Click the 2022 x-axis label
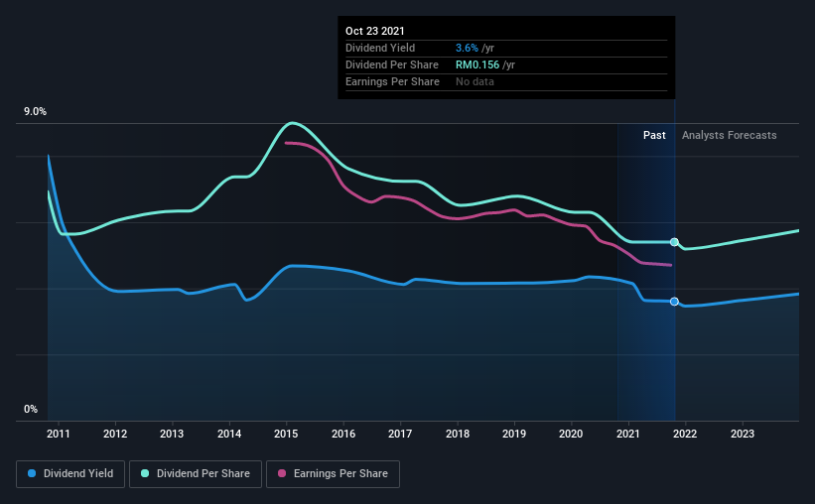The image size is (815, 504). coord(685,434)
